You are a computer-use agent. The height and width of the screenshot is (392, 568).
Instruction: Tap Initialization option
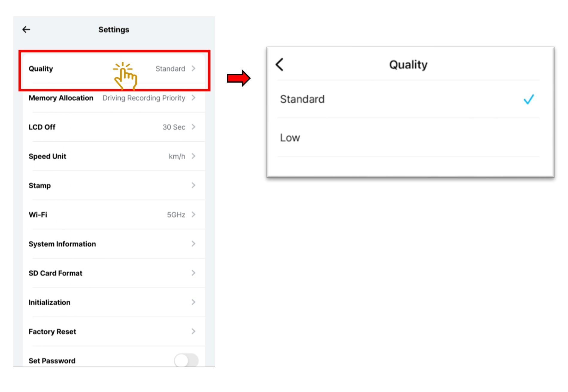114,302
